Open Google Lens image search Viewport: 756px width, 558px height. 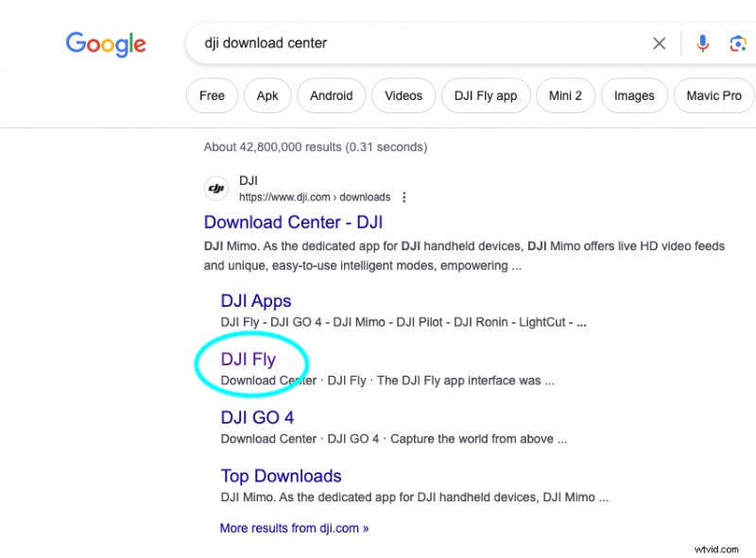[x=738, y=42]
